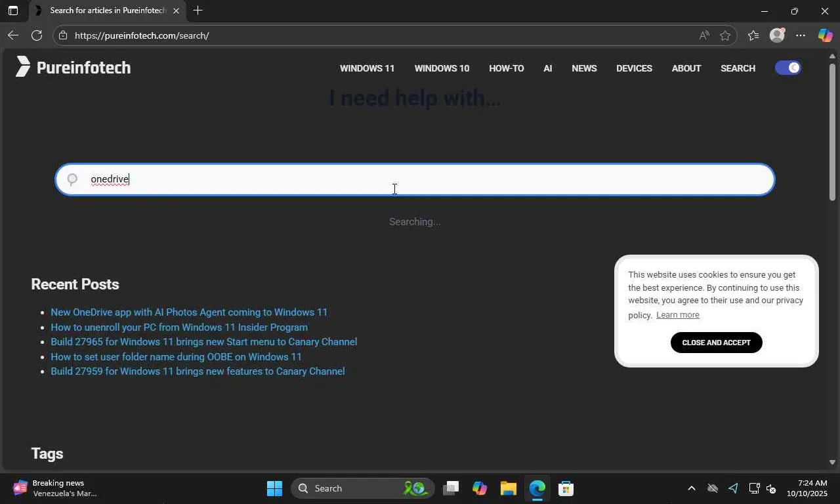Viewport: 840px width, 504px height.
Task: Open the News section
Action: (584, 68)
